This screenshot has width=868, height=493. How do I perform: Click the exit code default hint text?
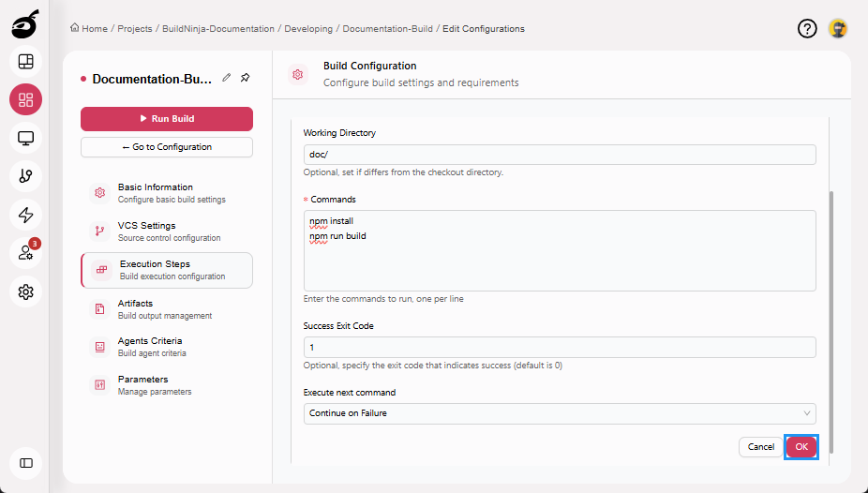(x=433, y=366)
